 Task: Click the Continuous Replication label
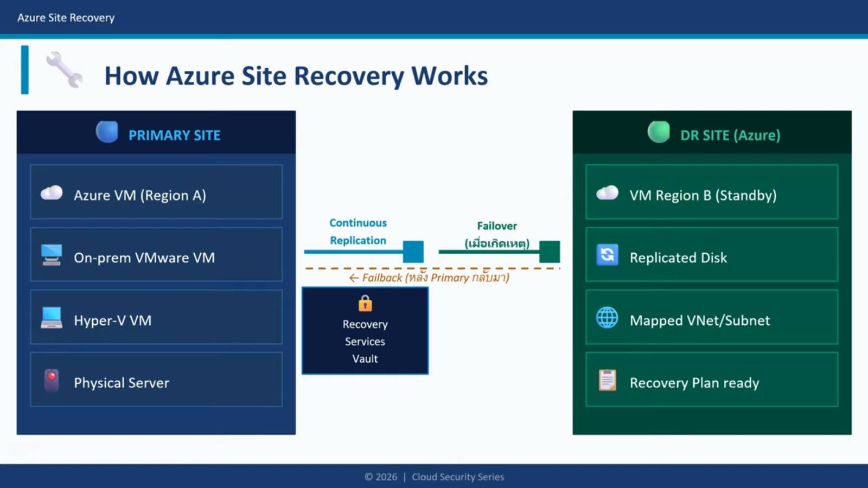click(x=358, y=232)
